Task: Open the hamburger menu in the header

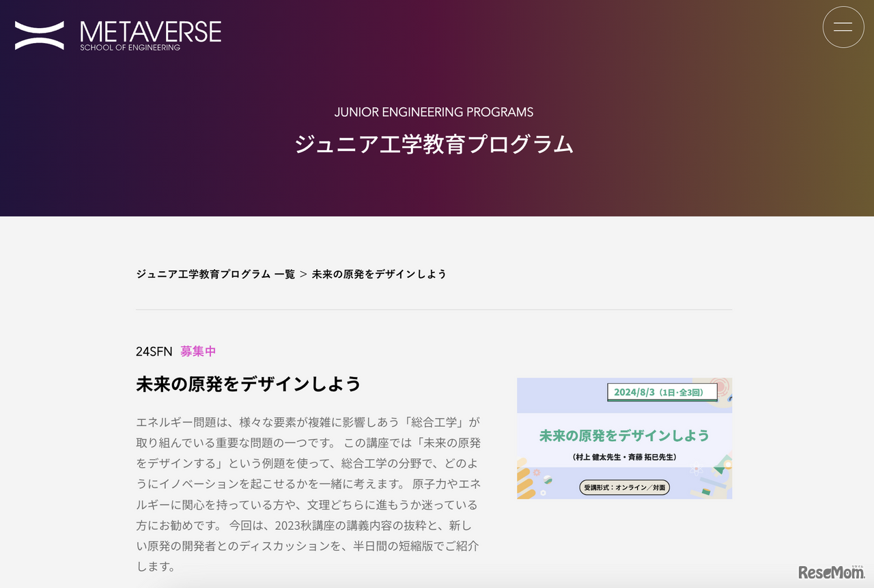Action: pos(843,27)
